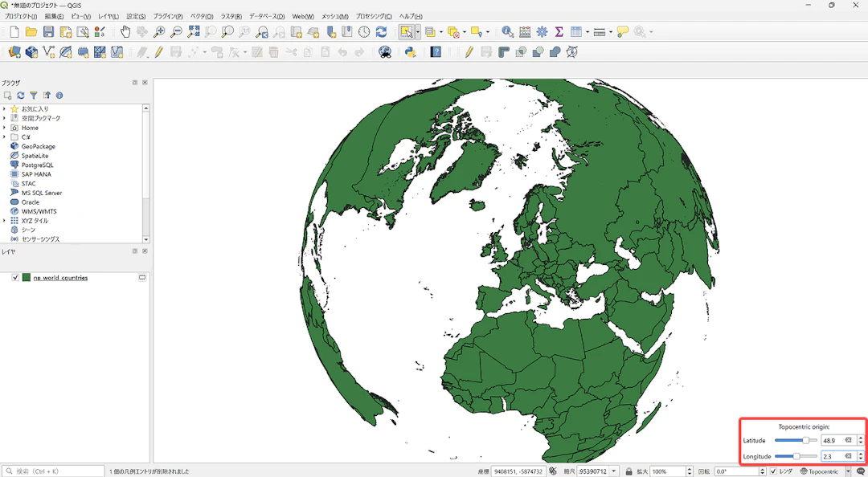Clear the Longitude value with its clear button

[848, 457]
